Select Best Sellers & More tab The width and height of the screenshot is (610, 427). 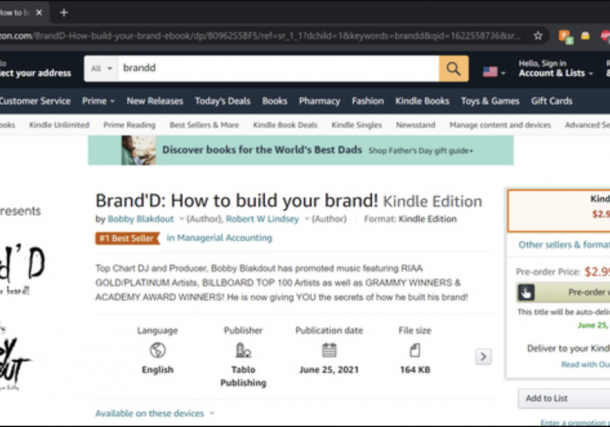tap(204, 125)
